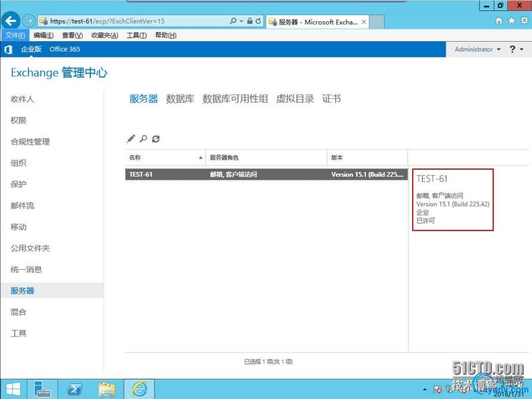This screenshot has width=532, height=399.
Task: Click the new blank tab button
Action: 377,22
